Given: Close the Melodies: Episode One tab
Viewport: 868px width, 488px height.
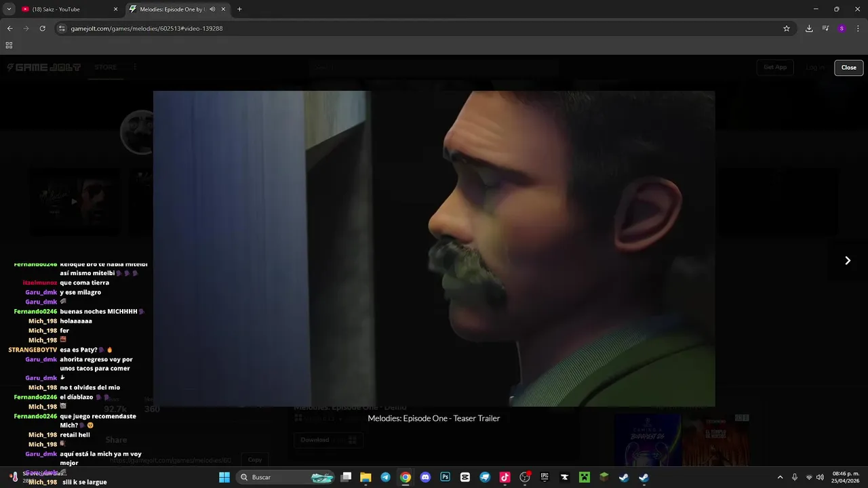Looking at the screenshot, I should click(x=223, y=9).
